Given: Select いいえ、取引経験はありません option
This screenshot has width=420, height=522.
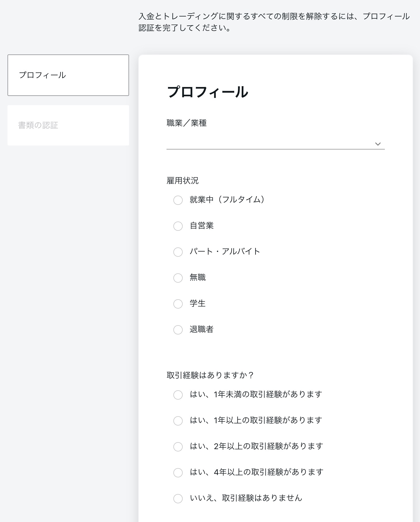Looking at the screenshot, I should click(178, 499).
